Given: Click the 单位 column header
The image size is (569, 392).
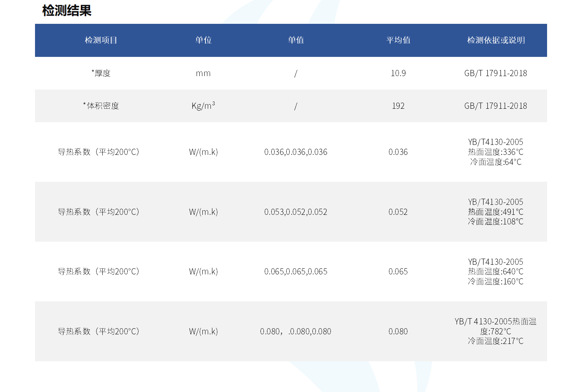Looking at the screenshot, I should 203,40.
